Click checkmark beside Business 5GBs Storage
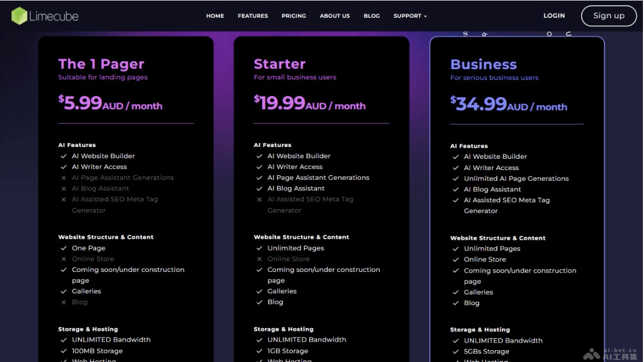644x362 pixels. tap(456, 352)
